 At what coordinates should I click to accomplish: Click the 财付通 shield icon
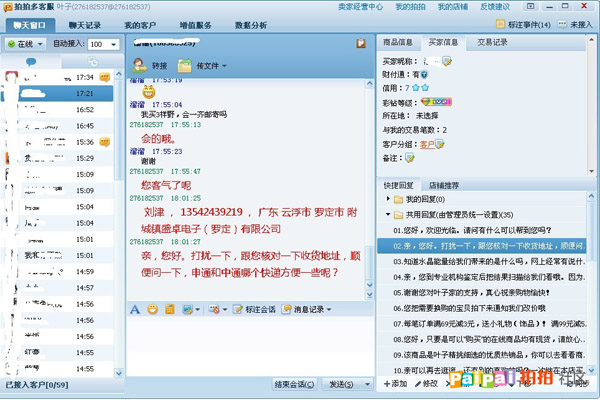pyautogui.click(x=424, y=75)
